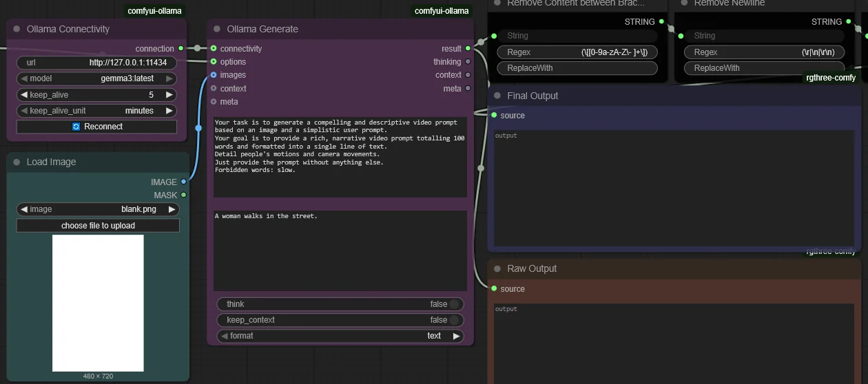Click the Ollama Connectivity node title text
Viewport: 868px width, 384px height.
(68, 29)
